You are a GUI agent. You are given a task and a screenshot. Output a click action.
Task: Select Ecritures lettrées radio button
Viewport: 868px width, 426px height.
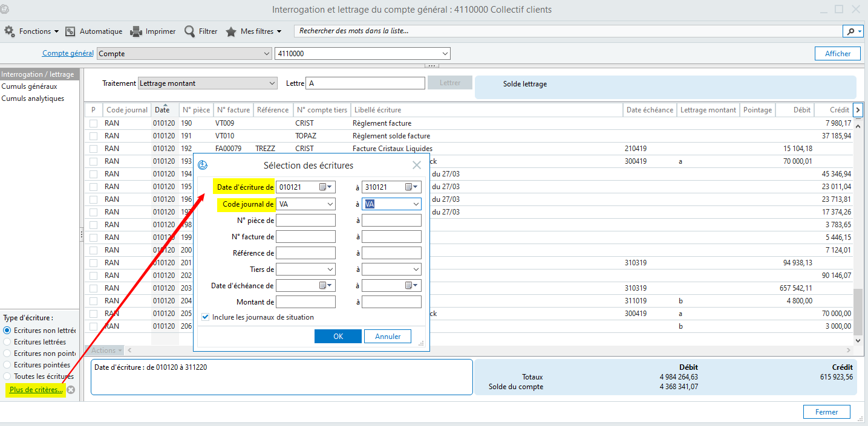click(7, 342)
